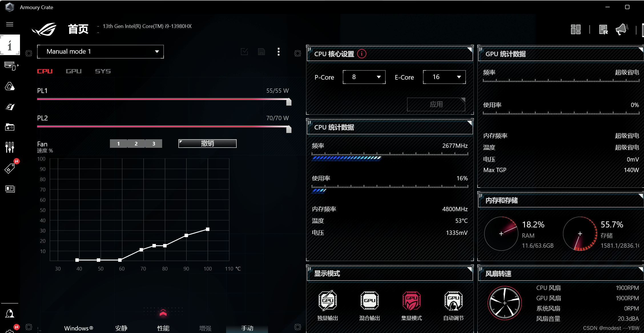Switch to the SYS tab
Viewport: 644px width, 333px height.
click(103, 71)
